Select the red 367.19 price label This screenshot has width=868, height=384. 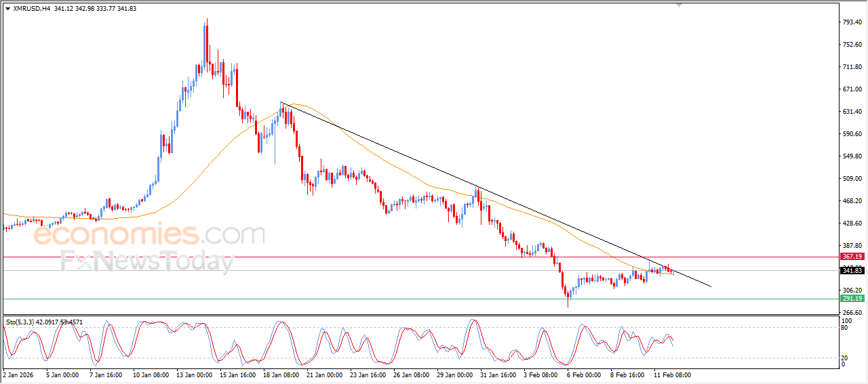click(852, 257)
